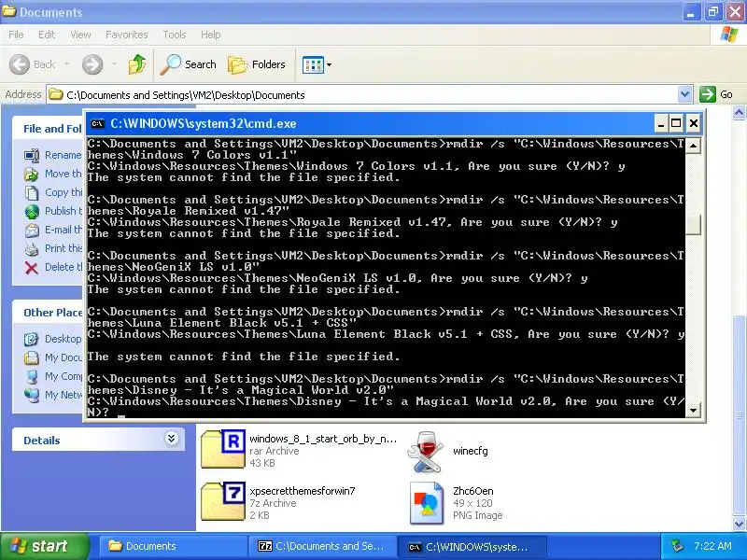Select the Zhc6Oen PNG image icon
747x560 pixels.
point(427,503)
